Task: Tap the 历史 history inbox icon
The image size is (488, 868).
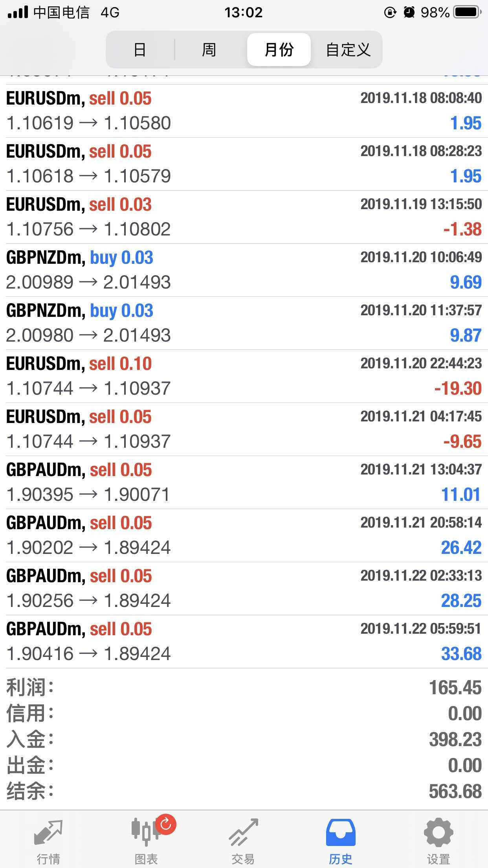Action: click(341, 833)
